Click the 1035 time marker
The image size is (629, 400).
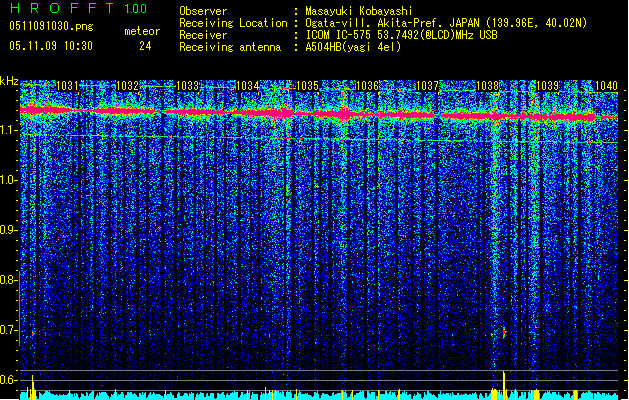click(307, 85)
